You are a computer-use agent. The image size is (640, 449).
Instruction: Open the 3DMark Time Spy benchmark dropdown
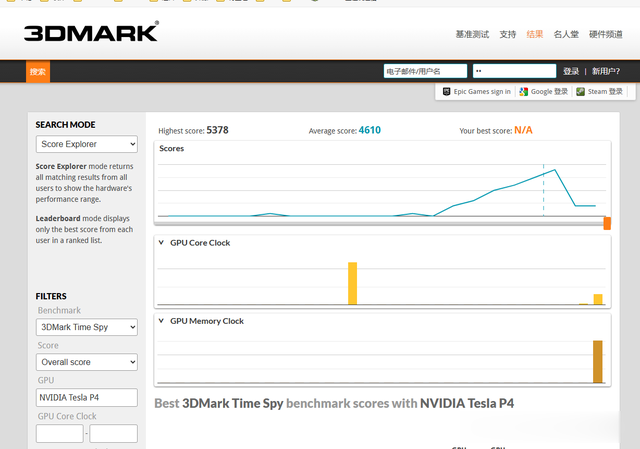click(87, 327)
